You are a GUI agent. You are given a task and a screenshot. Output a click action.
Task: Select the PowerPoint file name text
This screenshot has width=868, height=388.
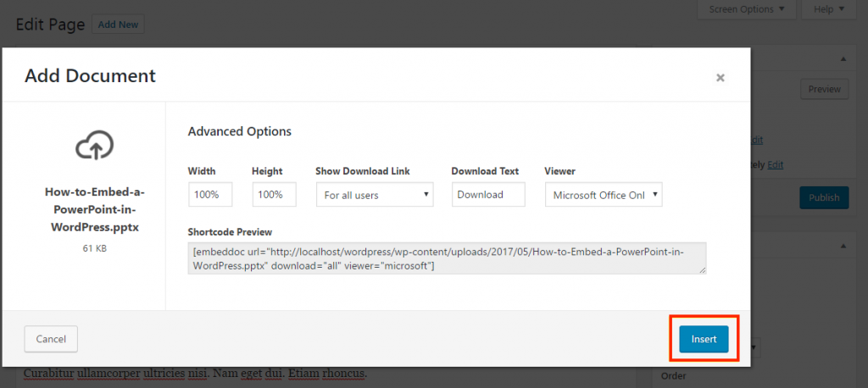95,209
